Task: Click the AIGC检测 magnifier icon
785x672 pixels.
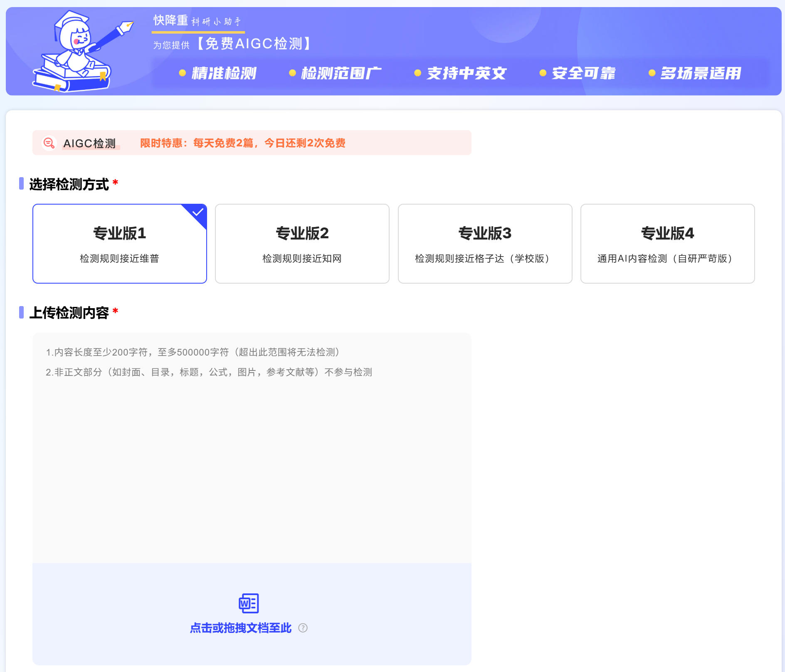Action: point(49,143)
